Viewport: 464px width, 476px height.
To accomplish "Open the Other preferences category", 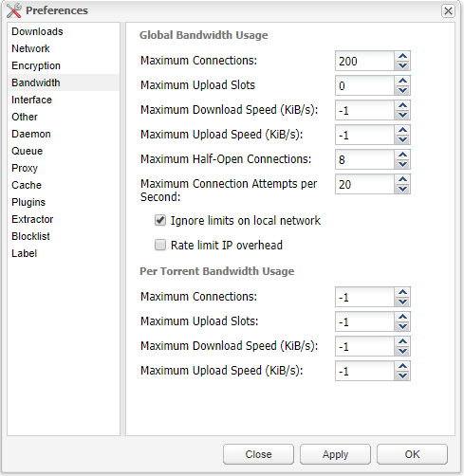I will (64, 117).
